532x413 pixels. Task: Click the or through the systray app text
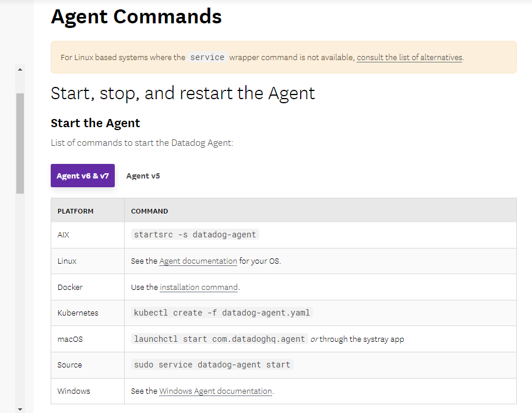[x=357, y=339]
